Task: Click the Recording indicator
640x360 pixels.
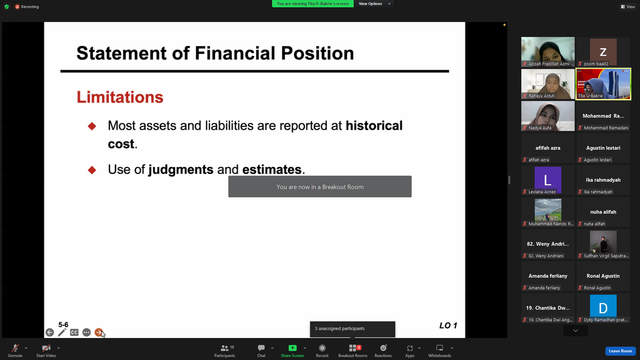Action: 27,7
